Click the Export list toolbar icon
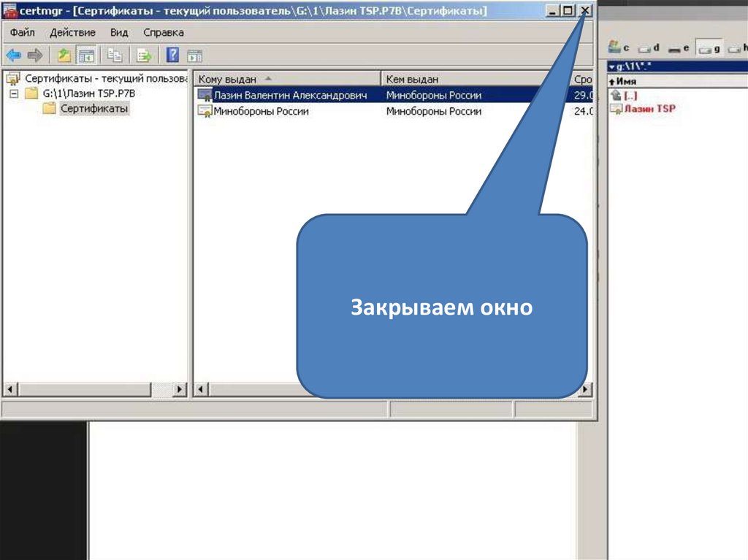This screenshot has width=748, height=560. click(x=144, y=55)
